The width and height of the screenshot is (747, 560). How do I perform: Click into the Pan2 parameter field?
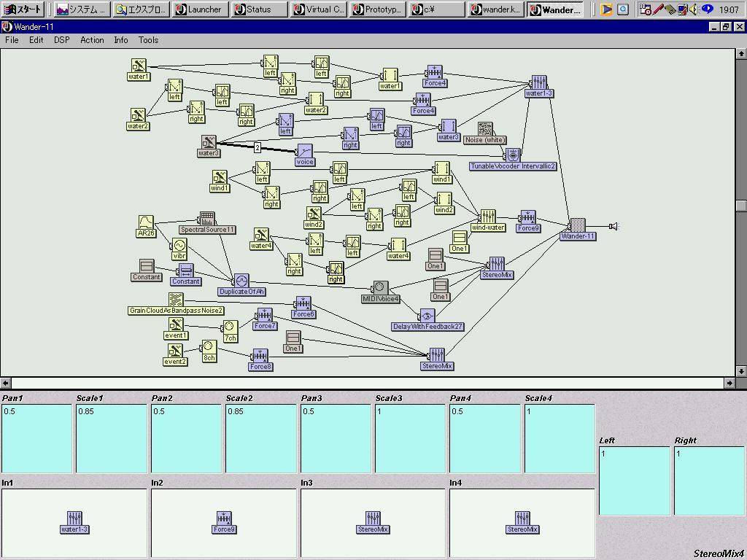[186, 438]
